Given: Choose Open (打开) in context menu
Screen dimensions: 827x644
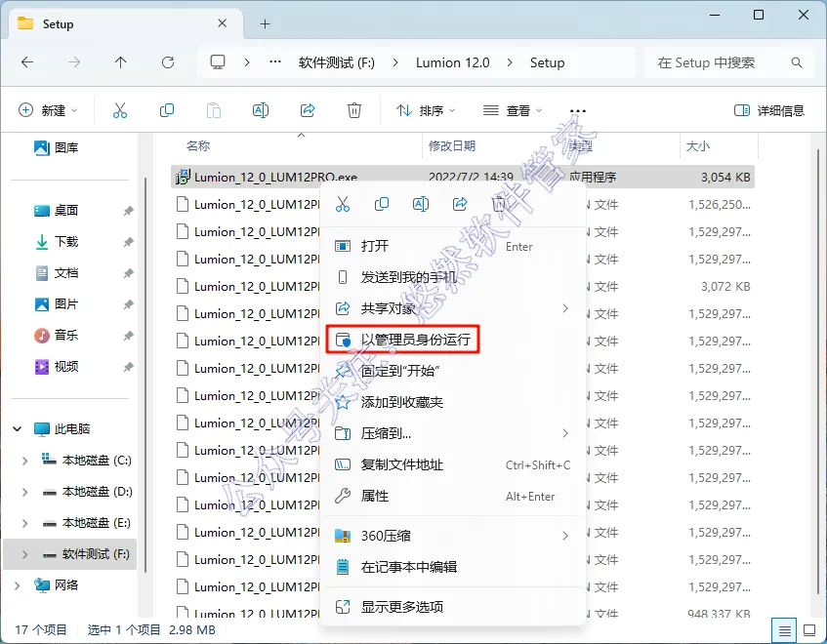Looking at the screenshot, I should (454, 246).
